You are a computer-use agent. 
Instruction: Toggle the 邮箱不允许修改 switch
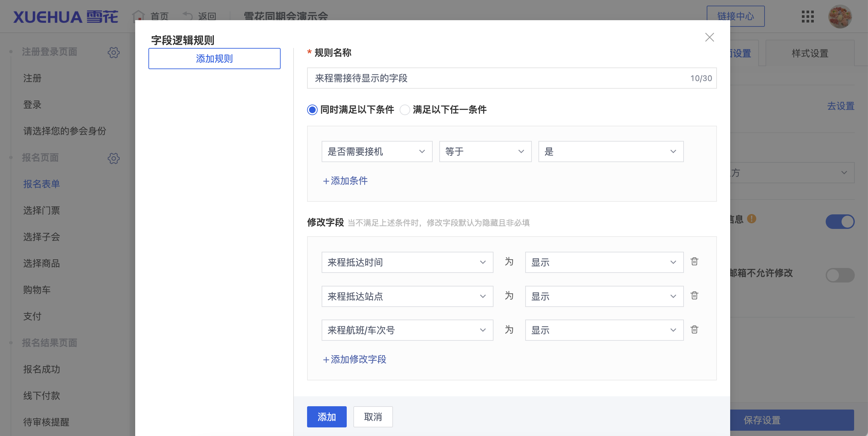tap(840, 275)
